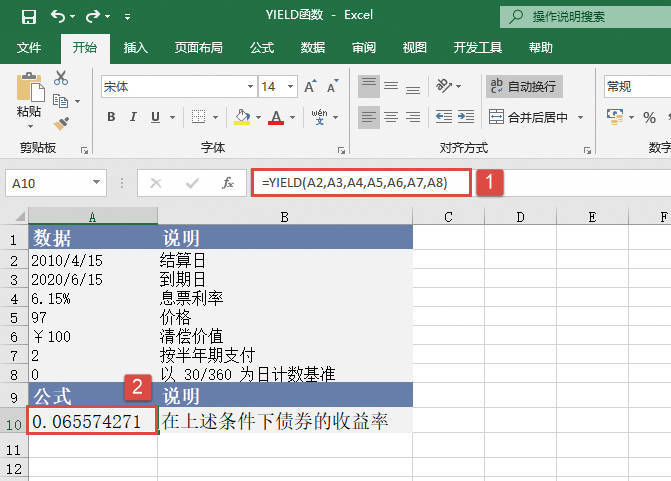This screenshot has height=481, width=671.
Task: Click the 合并后居中 button
Action: coord(536,117)
